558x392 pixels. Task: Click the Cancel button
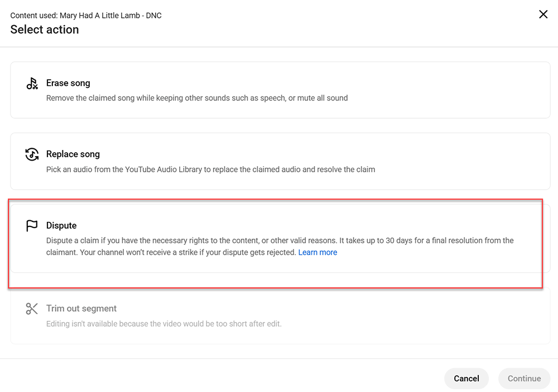point(466,379)
